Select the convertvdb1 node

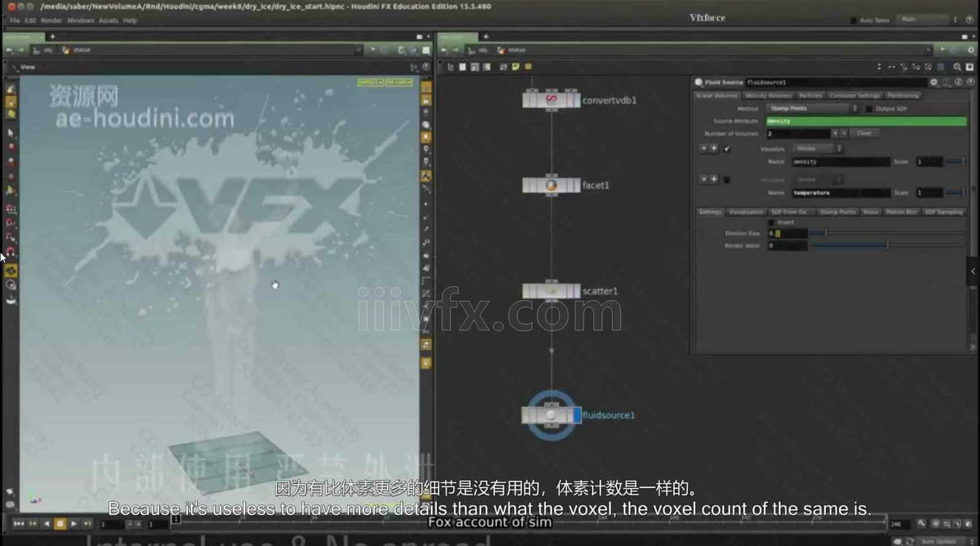pyautogui.click(x=551, y=99)
